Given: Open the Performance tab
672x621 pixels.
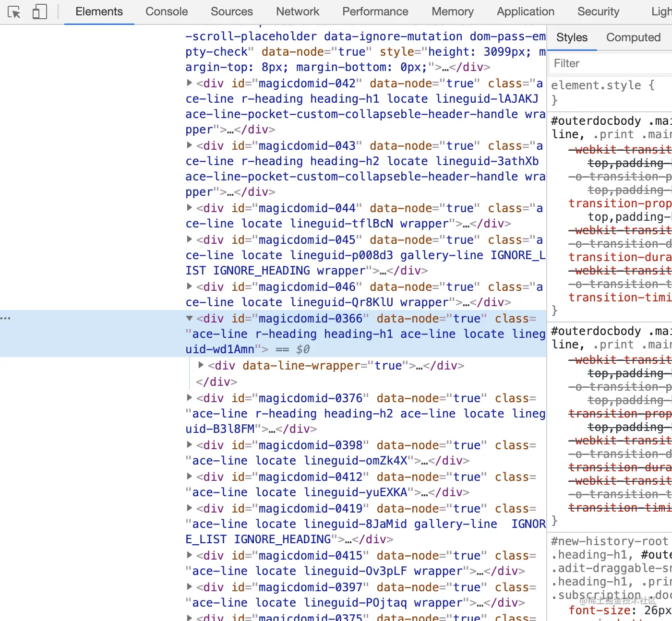Looking at the screenshot, I should [375, 12].
